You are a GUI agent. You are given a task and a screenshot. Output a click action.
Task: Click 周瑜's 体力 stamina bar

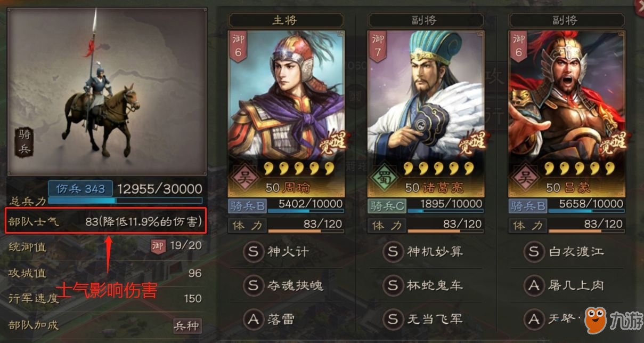point(306,231)
